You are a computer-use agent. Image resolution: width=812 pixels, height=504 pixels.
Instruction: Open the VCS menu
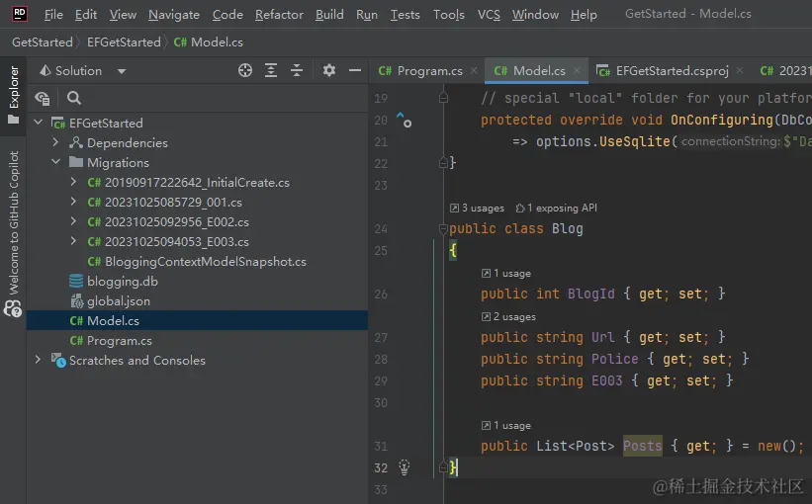click(489, 15)
